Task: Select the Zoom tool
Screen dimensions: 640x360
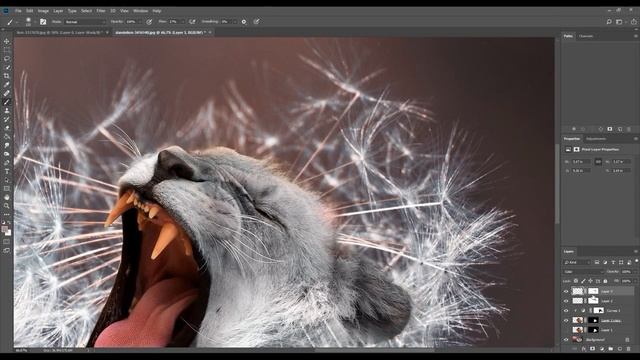Action: tap(7, 206)
